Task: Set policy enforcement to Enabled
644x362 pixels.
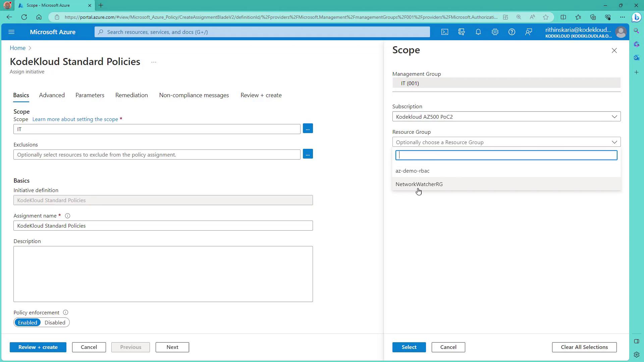Action: click(x=28, y=322)
